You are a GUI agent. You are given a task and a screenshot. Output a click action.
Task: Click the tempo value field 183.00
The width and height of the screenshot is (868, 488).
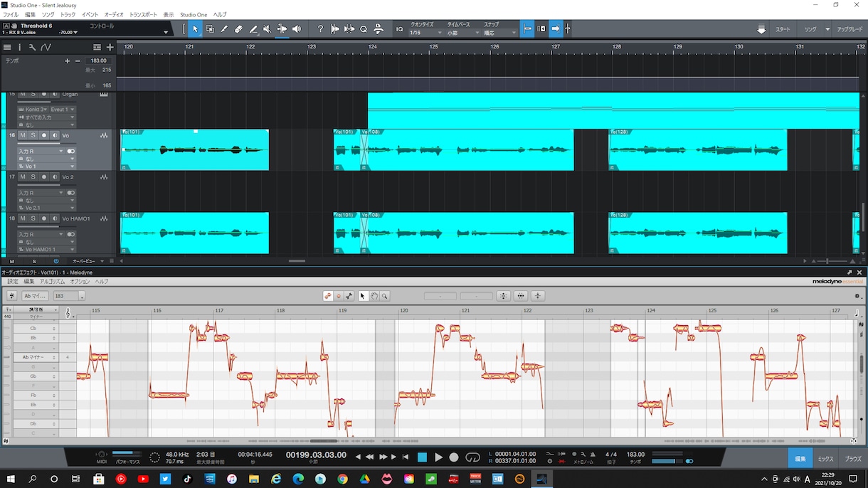click(x=99, y=61)
